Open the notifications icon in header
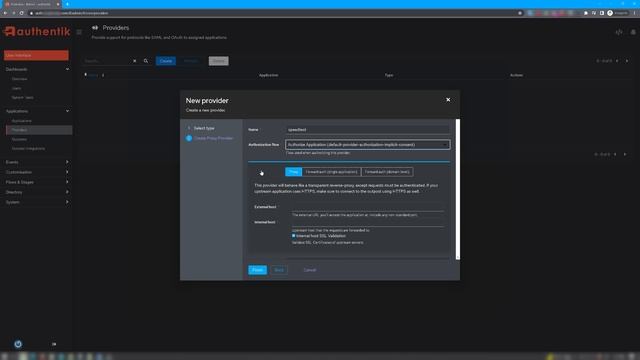Image resolution: width=640 pixels, height=360 pixels. (x=633, y=32)
